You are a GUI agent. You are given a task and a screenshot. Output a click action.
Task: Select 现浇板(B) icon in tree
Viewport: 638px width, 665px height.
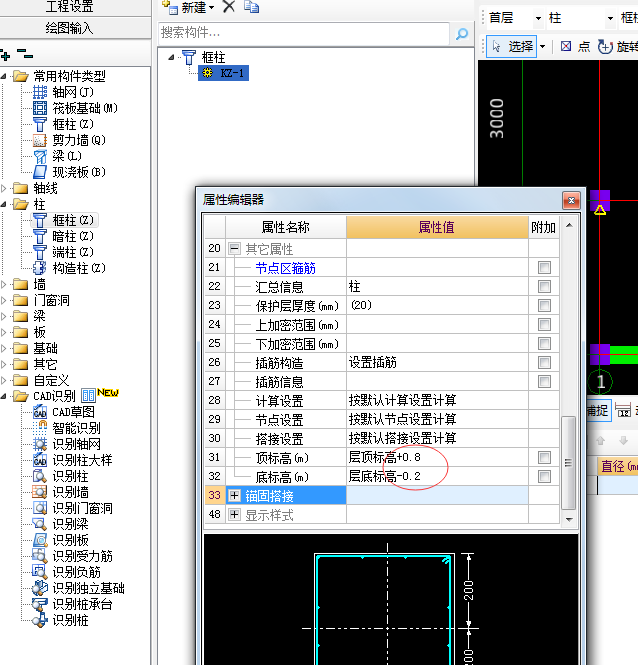coord(40,172)
